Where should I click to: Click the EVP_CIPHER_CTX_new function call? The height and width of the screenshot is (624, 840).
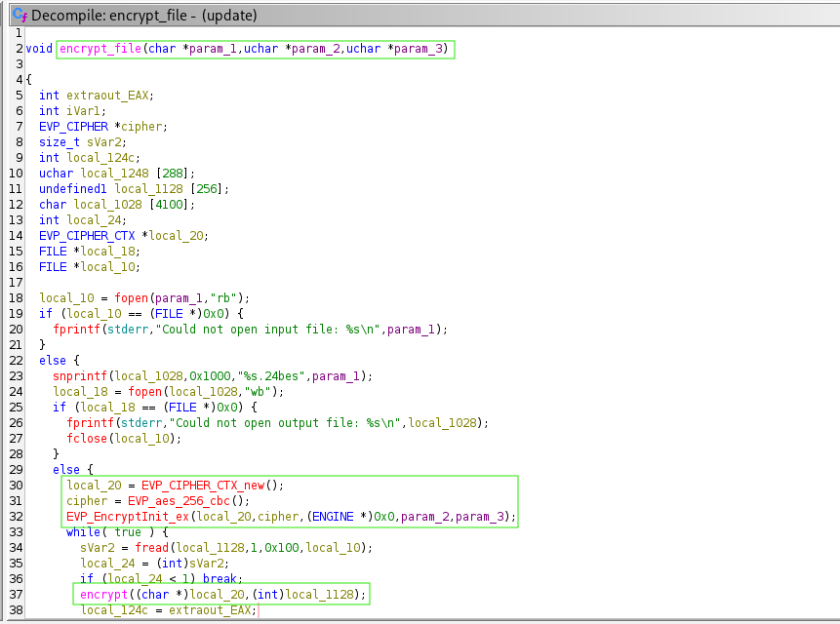[x=203, y=486]
